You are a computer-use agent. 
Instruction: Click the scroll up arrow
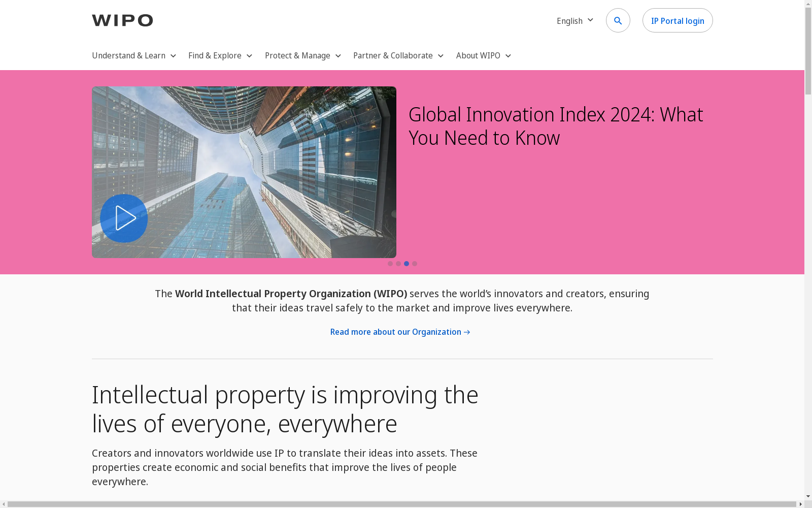click(808, 4)
